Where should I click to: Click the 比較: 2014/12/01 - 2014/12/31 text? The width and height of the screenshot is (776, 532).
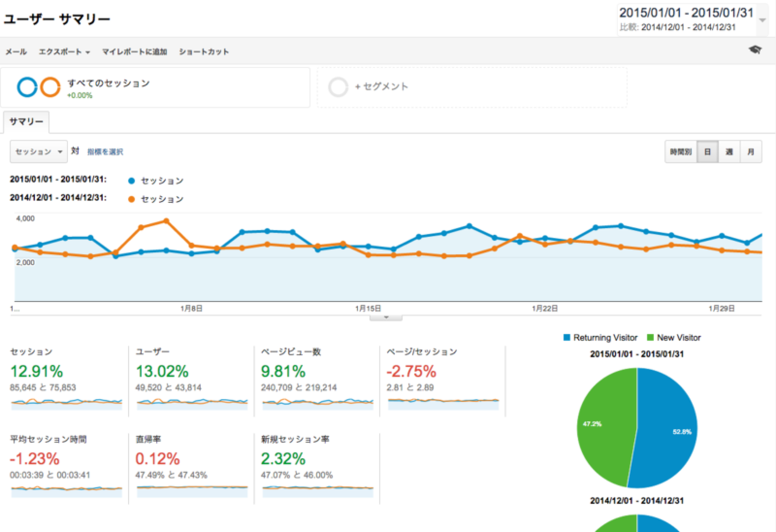pos(678,27)
